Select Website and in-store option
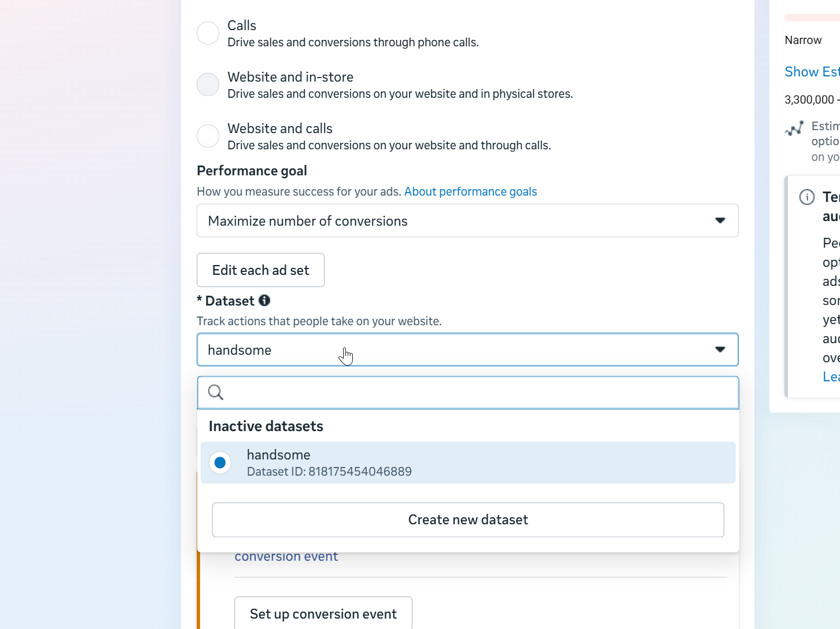The image size is (840, 629). point(208,84)
